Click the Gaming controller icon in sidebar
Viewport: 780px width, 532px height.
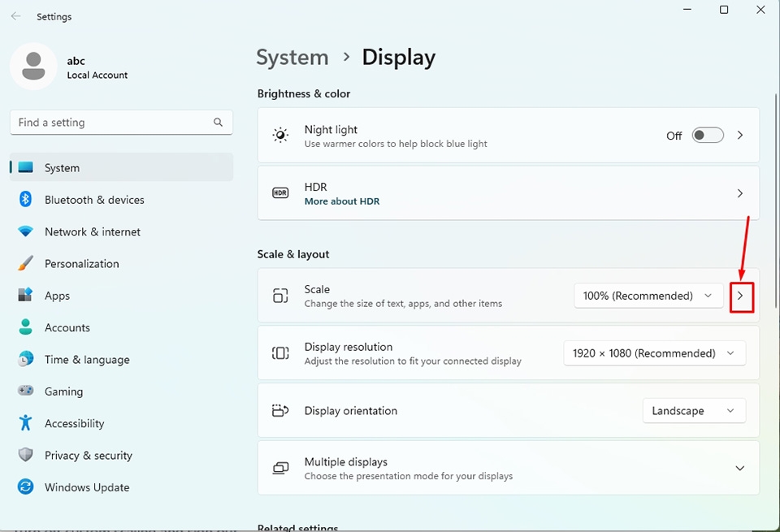pyautogui.click(x=25, y=391)
